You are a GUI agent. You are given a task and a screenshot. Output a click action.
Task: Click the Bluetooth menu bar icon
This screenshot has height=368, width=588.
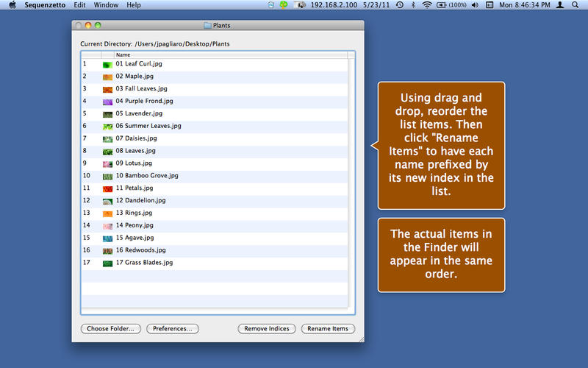click(413, 5)
